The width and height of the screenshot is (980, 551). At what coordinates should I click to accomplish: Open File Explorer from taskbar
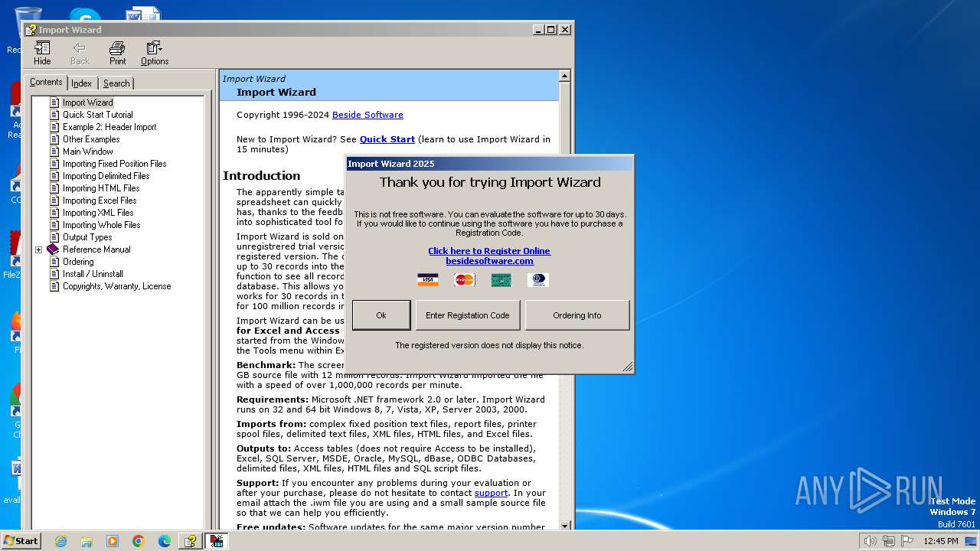[87, 541]
